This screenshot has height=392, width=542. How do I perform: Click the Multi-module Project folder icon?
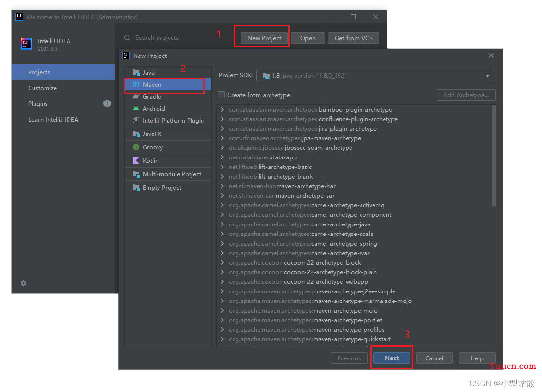click(x=136, y=174)
